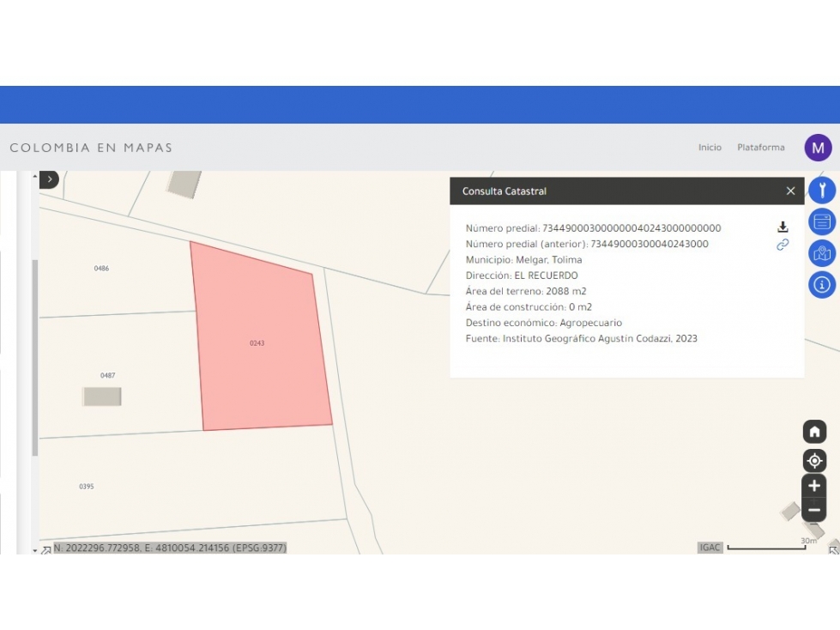
Task: Locate my current position on the map
Action: click(814, 461)
